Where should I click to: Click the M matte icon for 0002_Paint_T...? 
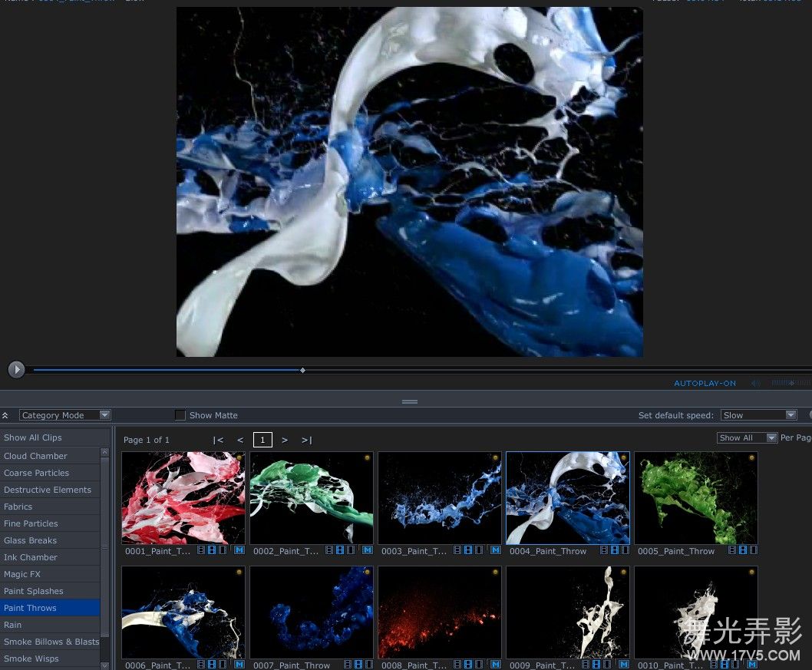click(x=367, y=550)
